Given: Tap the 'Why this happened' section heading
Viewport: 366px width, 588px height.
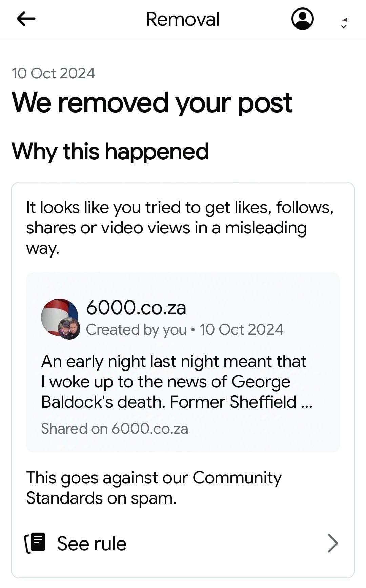Looking at the screenshot, I should tap(110, 151).
